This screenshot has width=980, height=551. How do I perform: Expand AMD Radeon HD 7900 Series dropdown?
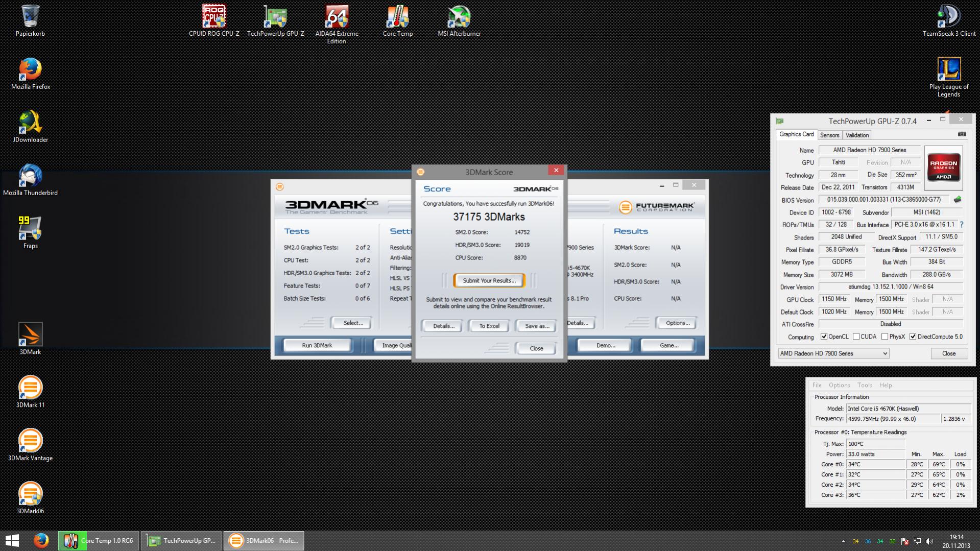point(833,353)
